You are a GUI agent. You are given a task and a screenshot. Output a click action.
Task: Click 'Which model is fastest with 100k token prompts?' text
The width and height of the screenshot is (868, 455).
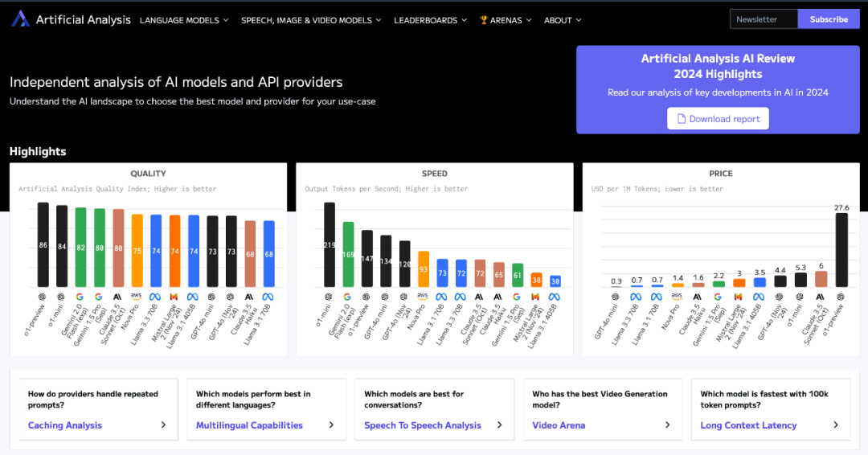[764, 400]
